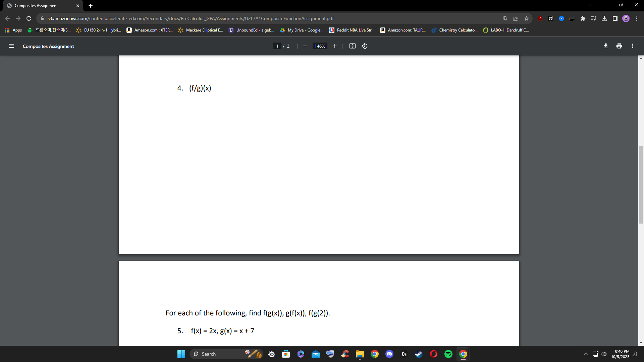Open the Chemistry Calculator bookmark
The height and width of the screenshot is (362, 644).
454,30
